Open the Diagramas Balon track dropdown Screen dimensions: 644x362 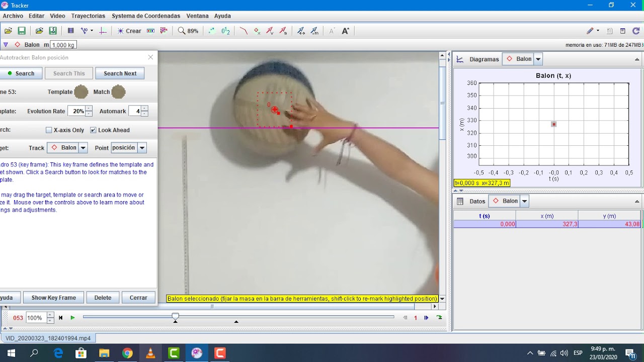[522, 59]
